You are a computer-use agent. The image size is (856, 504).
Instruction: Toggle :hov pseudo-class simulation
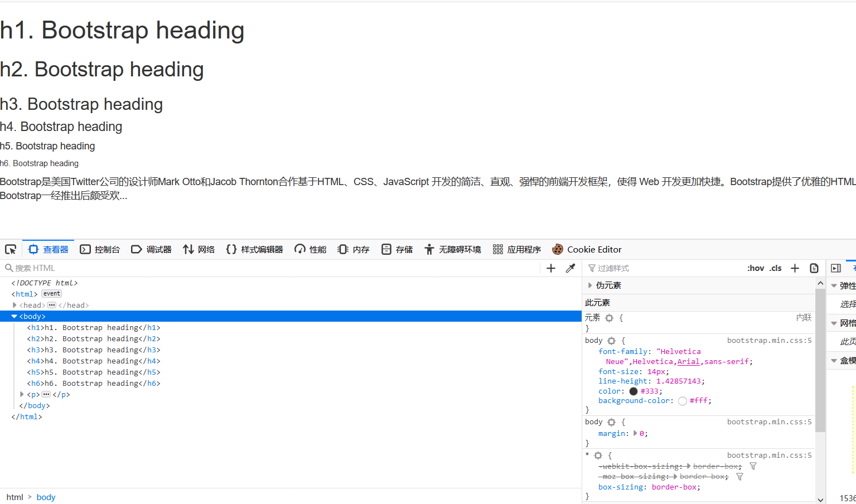(756, 268)
